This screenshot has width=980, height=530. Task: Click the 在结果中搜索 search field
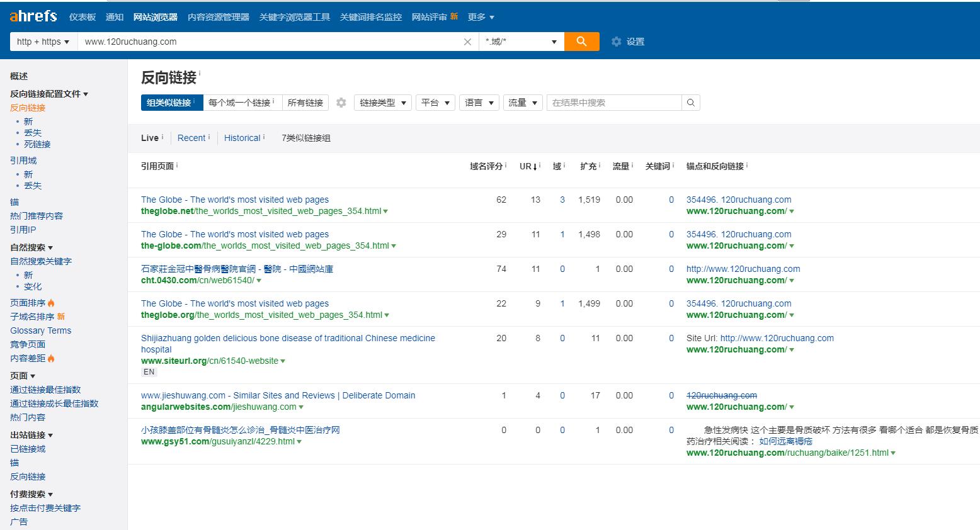pos(614,103)
